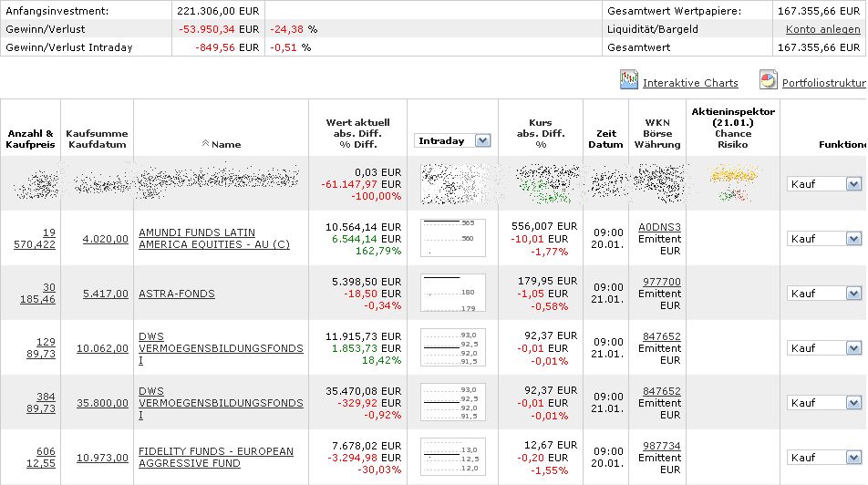The image size is (868, 485).
Task: Click the Zeit Datum column header
Action: pos(605,139)
